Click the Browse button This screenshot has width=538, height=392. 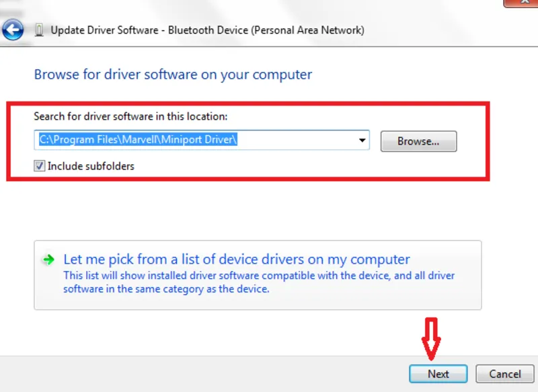tap(418, 141)
